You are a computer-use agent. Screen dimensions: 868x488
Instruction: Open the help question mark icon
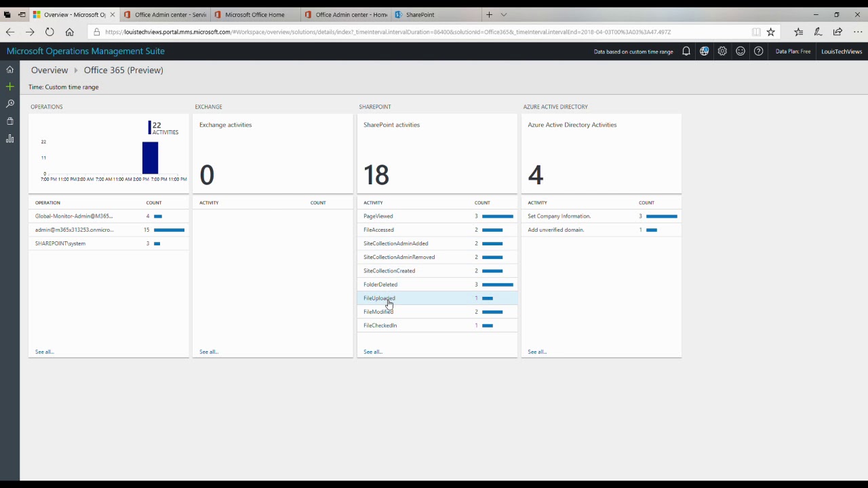click(759, 52)
